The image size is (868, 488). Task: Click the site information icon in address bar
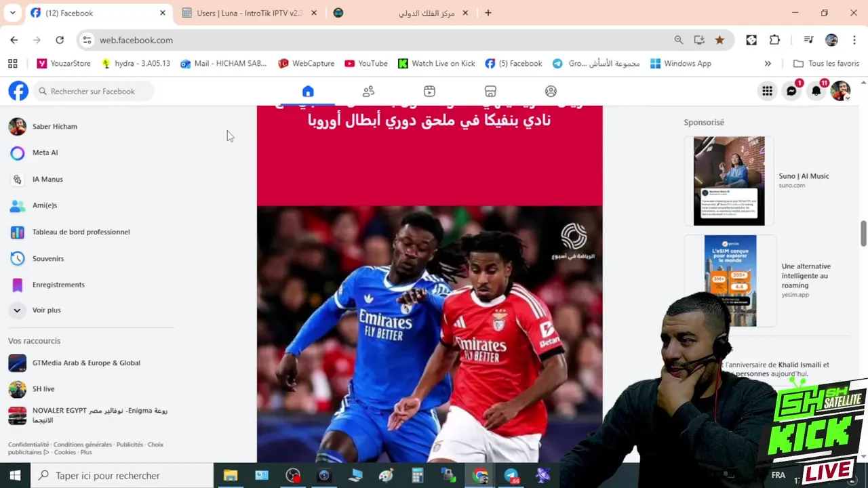tap(87, 40)
